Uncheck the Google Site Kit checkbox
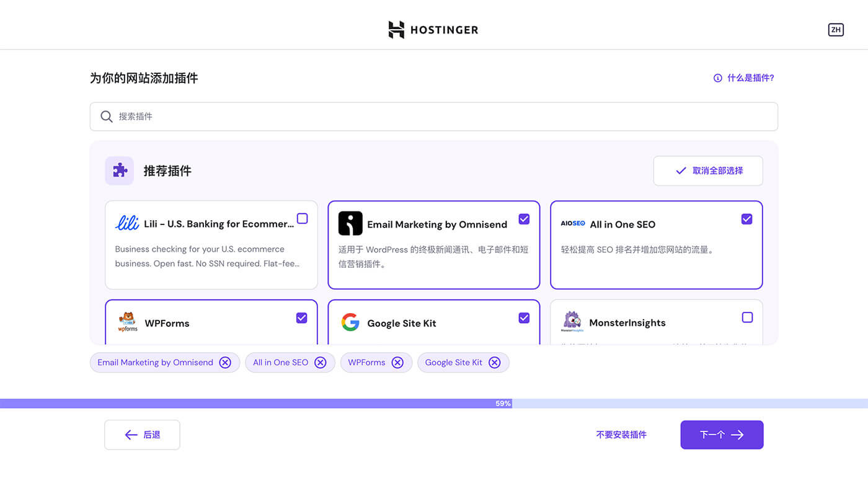The image size is (868, 496). [x=524, y=317]
